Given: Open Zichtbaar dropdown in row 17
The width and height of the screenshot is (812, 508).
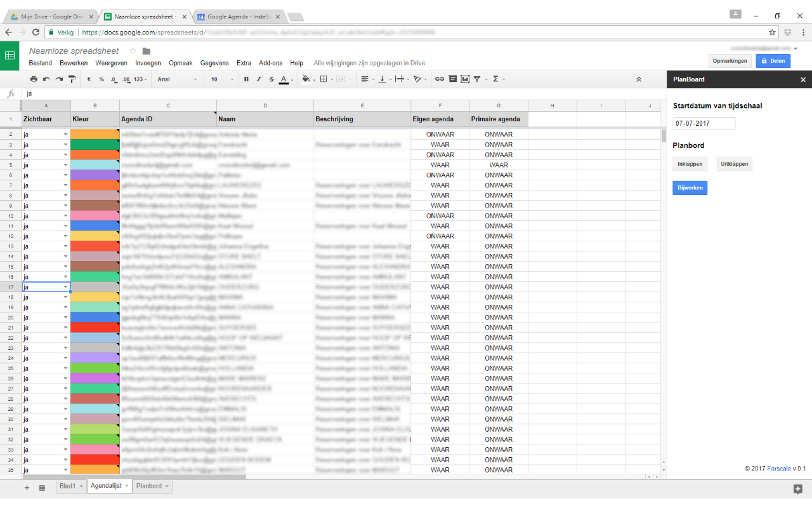Looking at the screenshot, I should (x=65, y=287).
